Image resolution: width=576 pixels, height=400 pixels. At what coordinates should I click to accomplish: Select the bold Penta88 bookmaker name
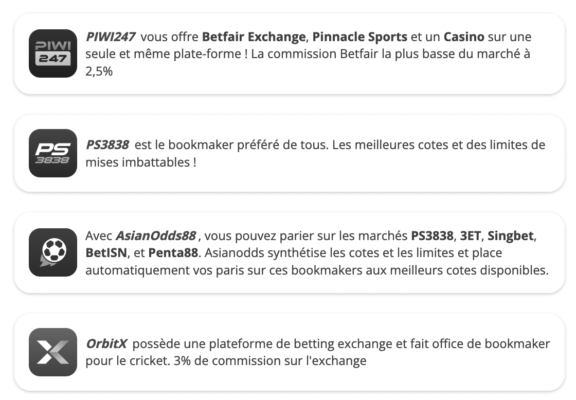coord(173,253)
